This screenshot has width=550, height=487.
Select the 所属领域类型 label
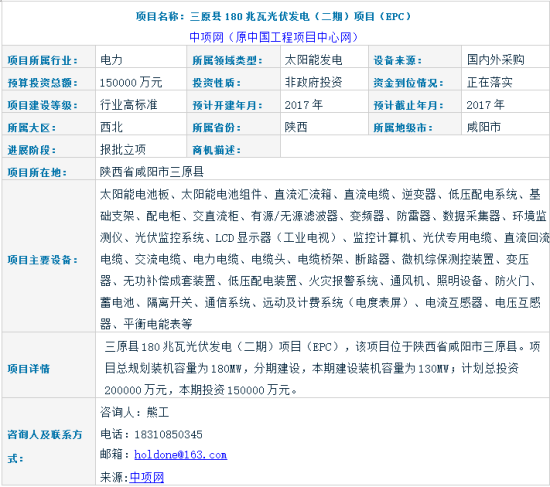(x=227, y=60)
